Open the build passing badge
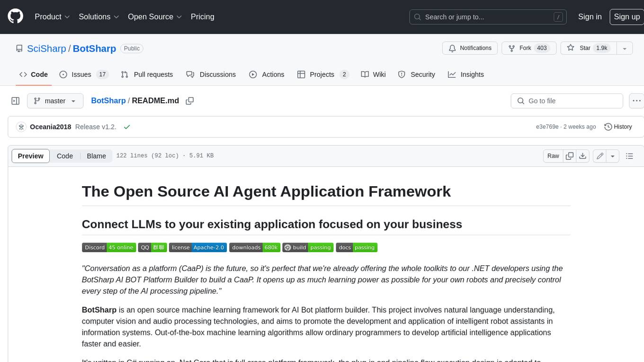 [x=308, y=247]
